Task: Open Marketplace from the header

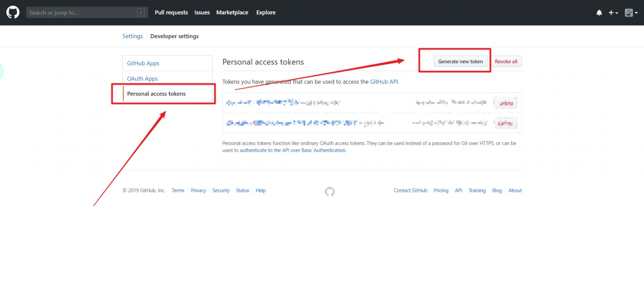Action: coord(232,13)
